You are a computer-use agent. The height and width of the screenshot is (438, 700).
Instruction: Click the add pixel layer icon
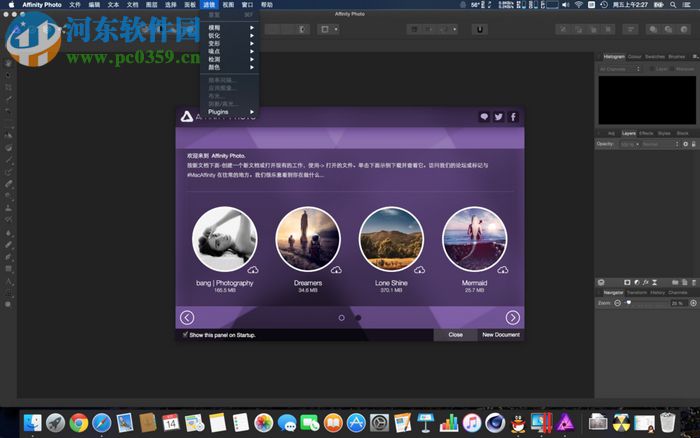click(684, 282)
